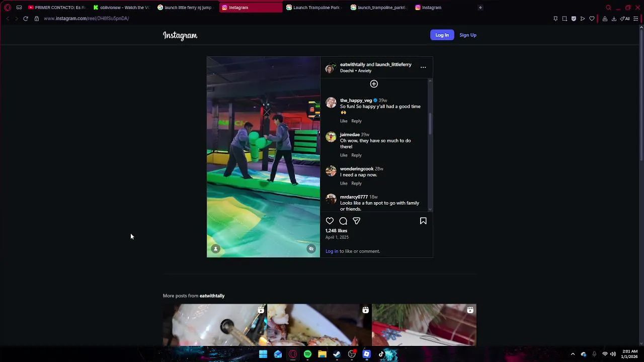Open launch_littleferry profile from post header
The image size is (644, 362).
click(x=393, y=64)
